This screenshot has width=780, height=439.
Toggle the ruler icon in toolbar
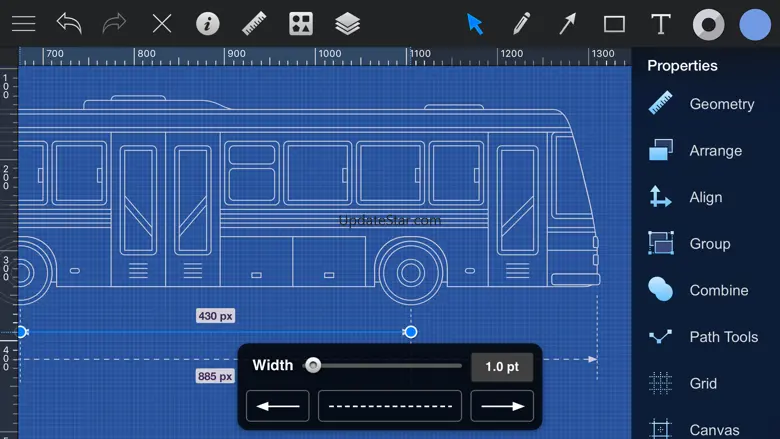click(254, 23)
